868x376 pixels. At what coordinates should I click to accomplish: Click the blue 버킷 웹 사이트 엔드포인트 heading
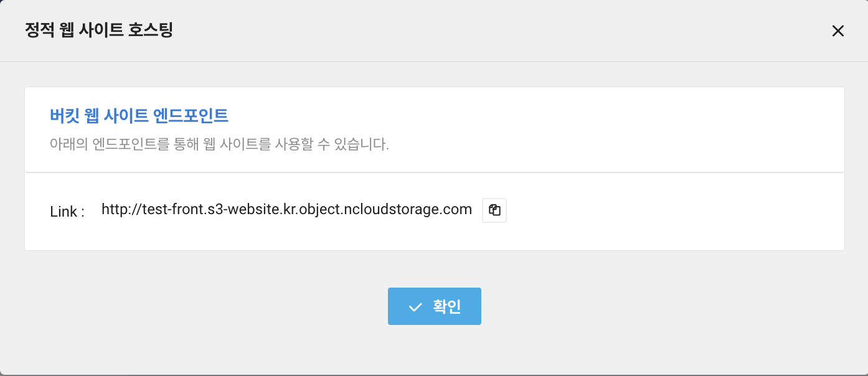[139, 116]
